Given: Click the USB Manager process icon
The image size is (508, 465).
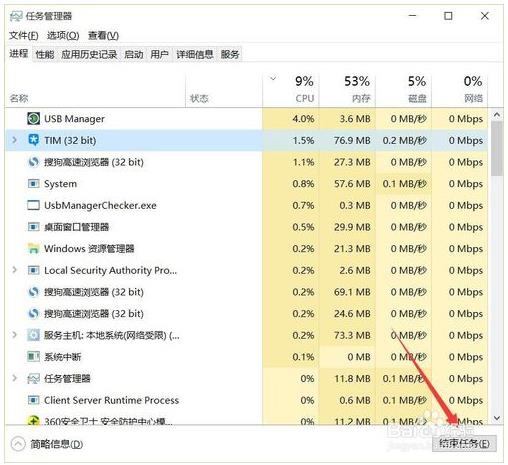Looking at the screenshot, I should pyautogui.click(x=33, y=119).
